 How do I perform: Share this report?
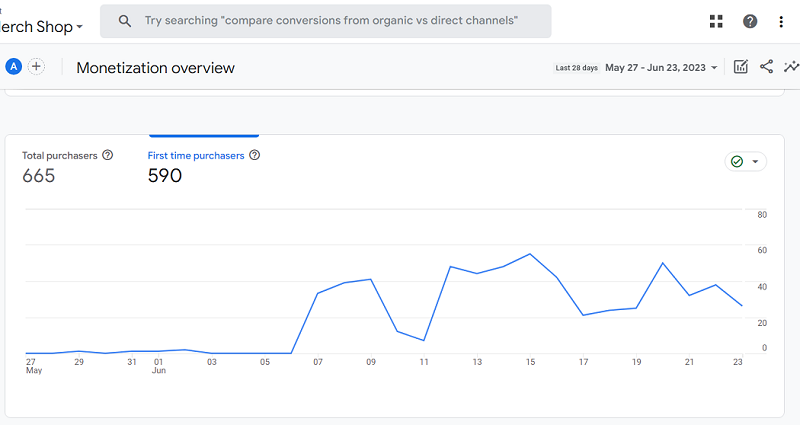(767, 67)
